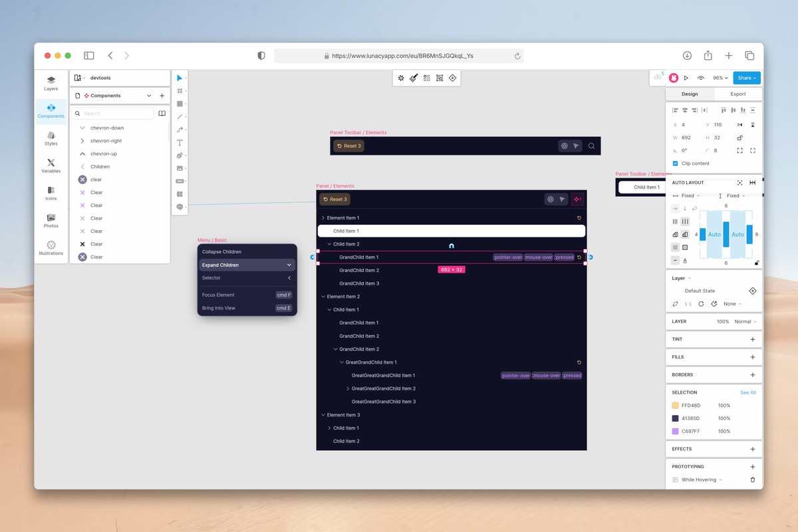Viewport: 798px width, 532px height.
Task: Click the See All link in Selection
Action: point(747,392)
